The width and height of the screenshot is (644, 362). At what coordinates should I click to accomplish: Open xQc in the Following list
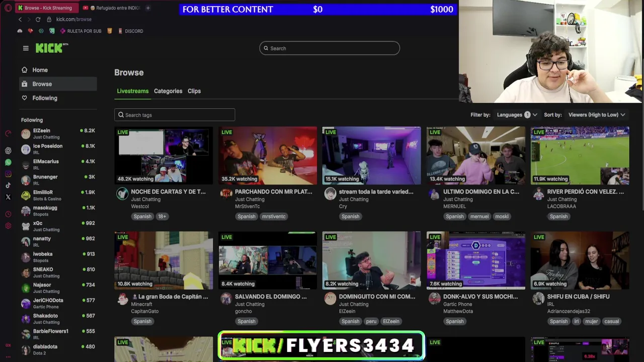click(58, 226)
